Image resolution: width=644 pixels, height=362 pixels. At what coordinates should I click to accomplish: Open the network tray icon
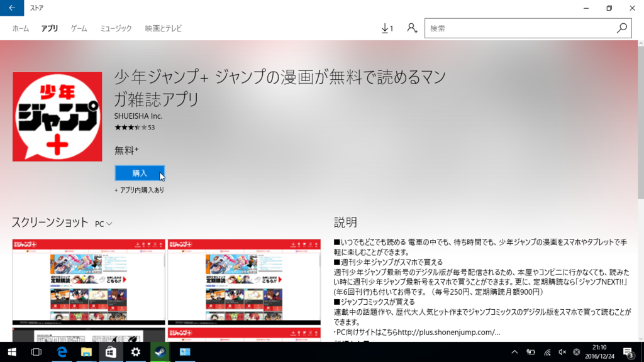coord(547,352)
